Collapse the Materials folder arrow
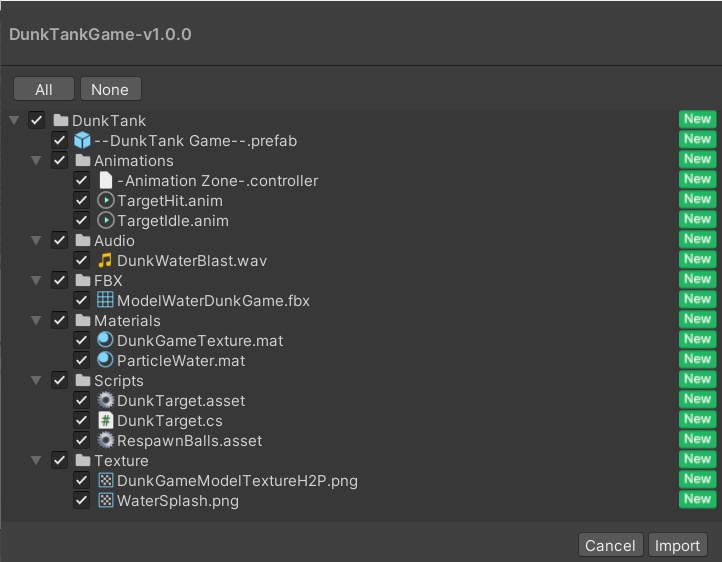 [36, 321]
